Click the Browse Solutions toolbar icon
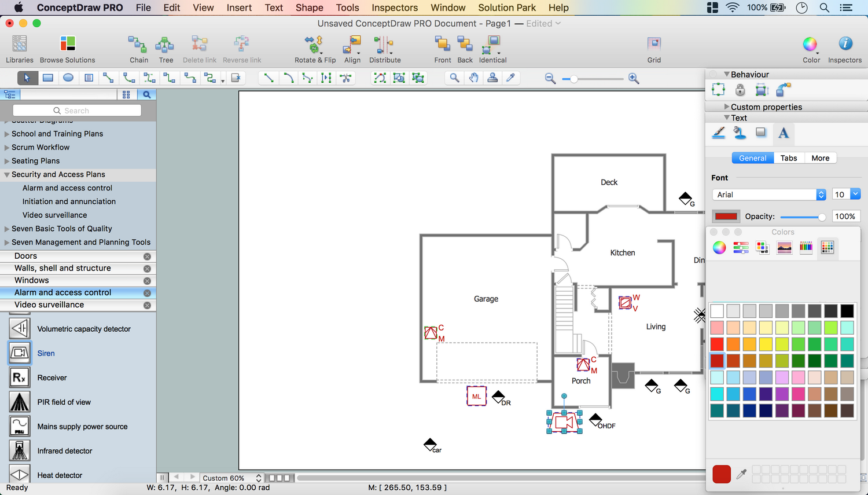Viewport: 868px width, 495px height. click(68, 44)
